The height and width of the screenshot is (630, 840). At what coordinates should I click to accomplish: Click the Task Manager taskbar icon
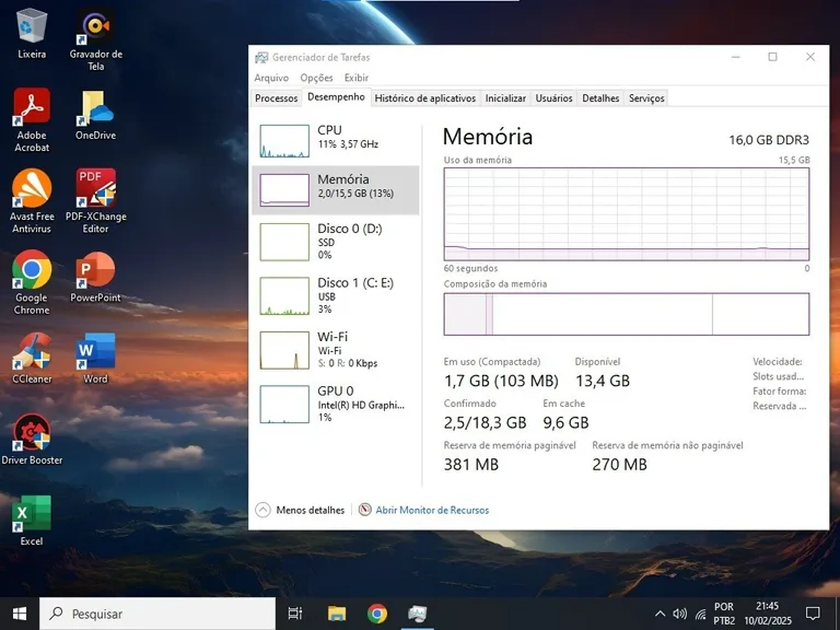(x=417, y=614)
